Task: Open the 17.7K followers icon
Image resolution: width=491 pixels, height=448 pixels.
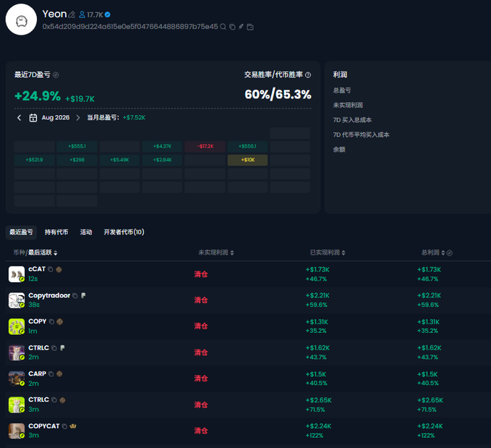Action: (82, 14)
